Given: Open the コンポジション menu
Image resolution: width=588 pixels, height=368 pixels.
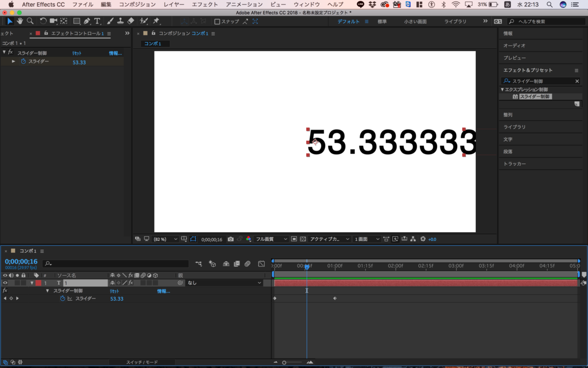Looking at the screenshot, I should 137,4.
